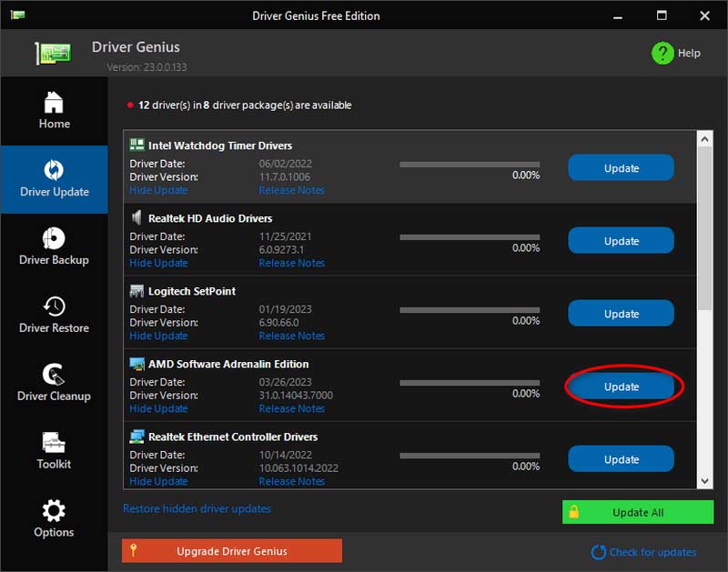This screenshot has height=572, width=728.
Task: Update AMD Software Adrenalin Edition
Action: pos(621,386)
